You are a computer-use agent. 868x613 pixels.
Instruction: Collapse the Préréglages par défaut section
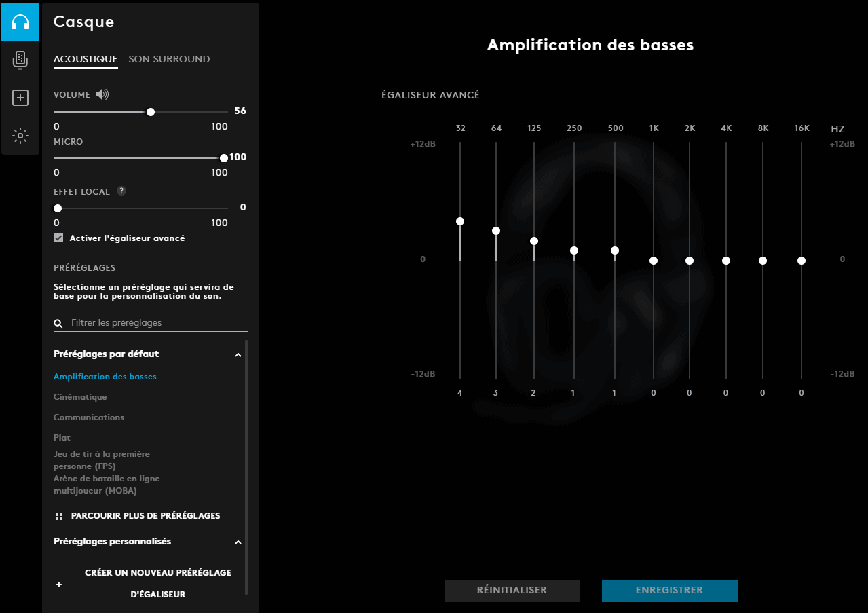(x=238, y=354)
